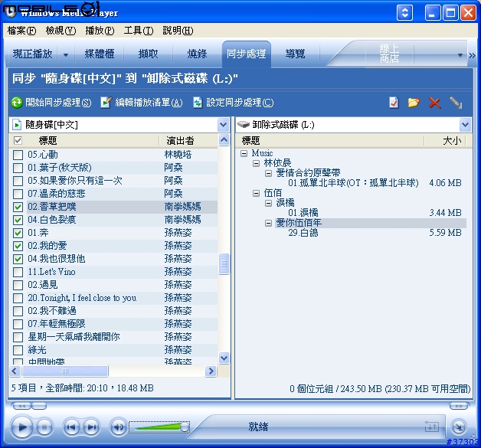Click the more tabs double chevron

472,55
